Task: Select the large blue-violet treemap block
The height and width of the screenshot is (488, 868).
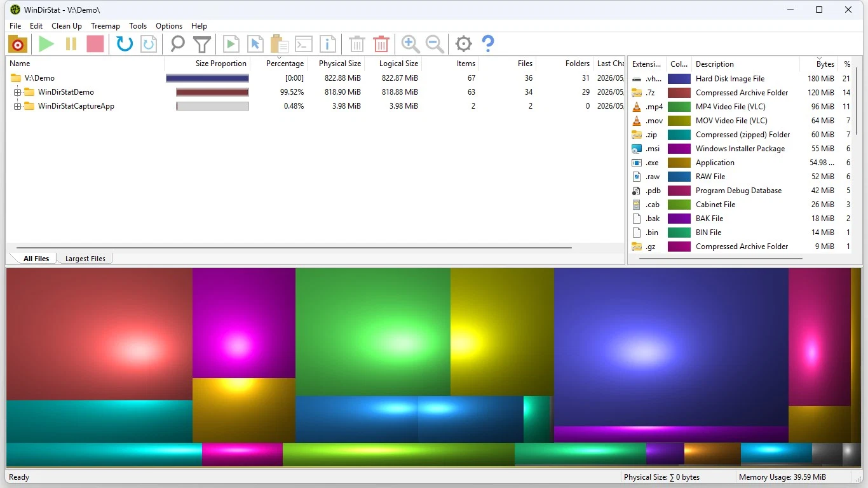Action: (x=671, y=348)
